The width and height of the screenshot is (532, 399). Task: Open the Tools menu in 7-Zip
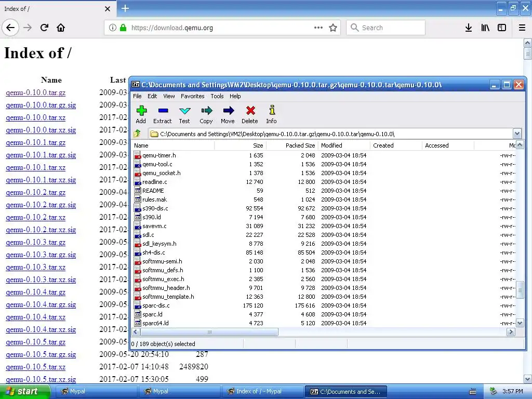(217, 96)
